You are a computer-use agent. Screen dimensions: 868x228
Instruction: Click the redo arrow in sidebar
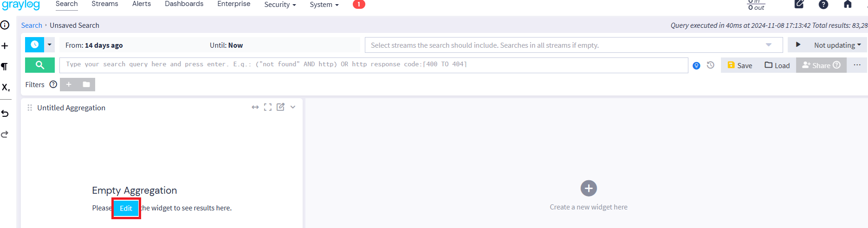click(5, 134)
